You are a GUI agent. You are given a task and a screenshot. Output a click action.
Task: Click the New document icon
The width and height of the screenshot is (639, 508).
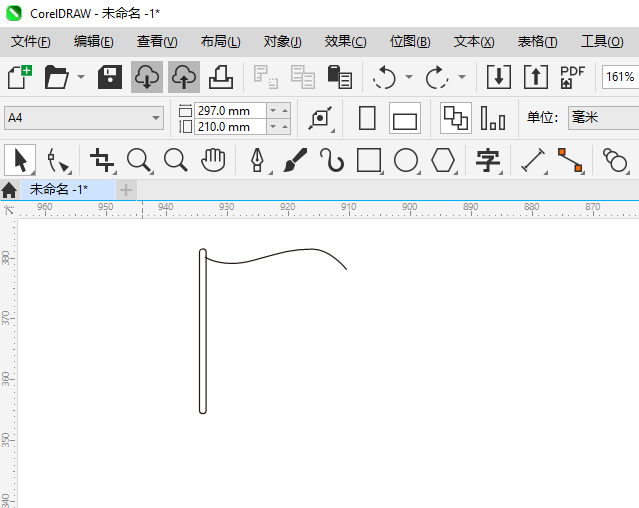pos(20,77)
